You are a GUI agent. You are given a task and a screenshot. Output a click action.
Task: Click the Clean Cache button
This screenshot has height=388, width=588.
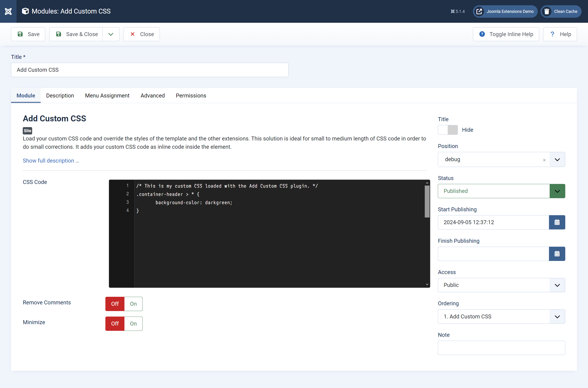pos(561,11)
